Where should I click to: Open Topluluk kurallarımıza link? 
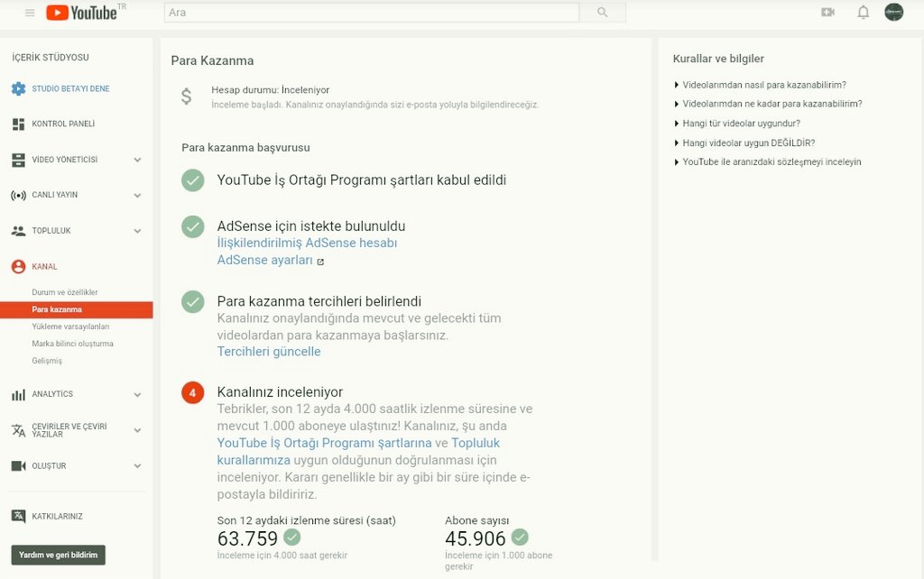358,451
